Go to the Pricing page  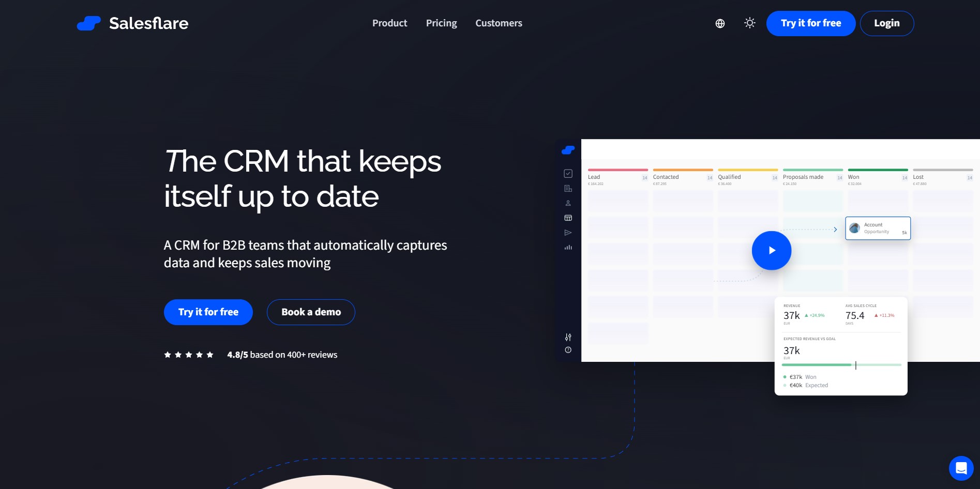click(441, 23)
